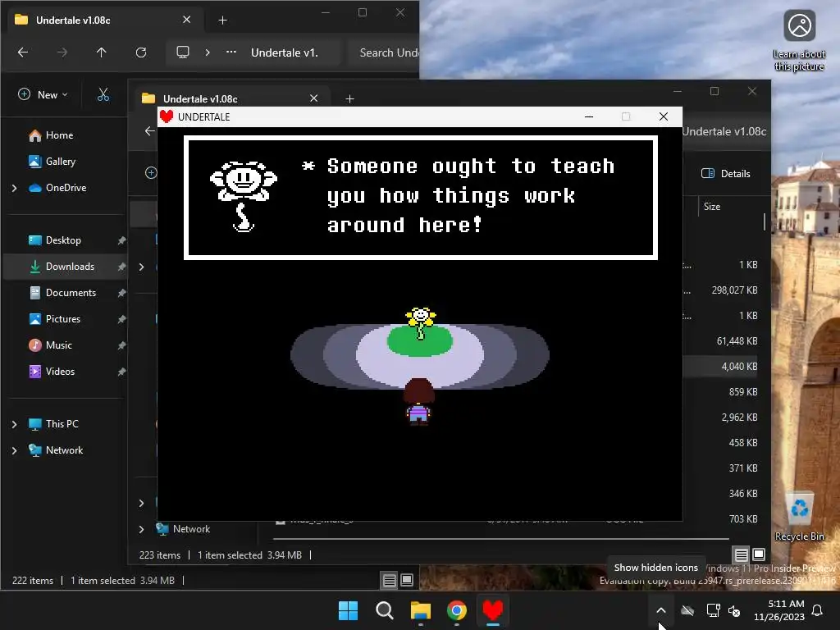Open Downloads quick access folder
840x630 pixels.
click(x=70, y=267)
